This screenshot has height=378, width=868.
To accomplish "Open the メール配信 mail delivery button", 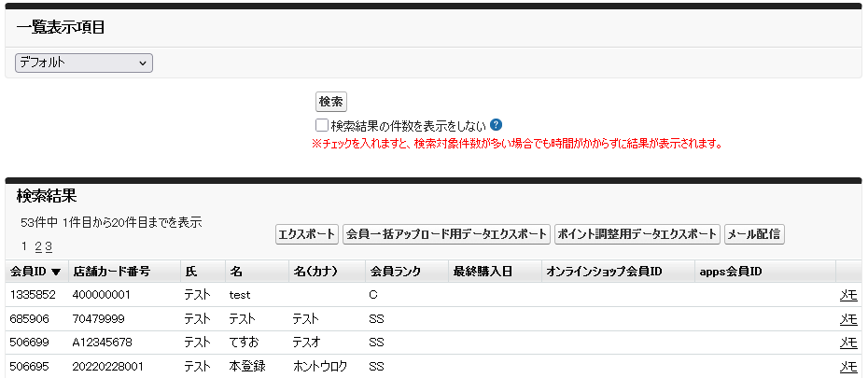I will point(754,234).
